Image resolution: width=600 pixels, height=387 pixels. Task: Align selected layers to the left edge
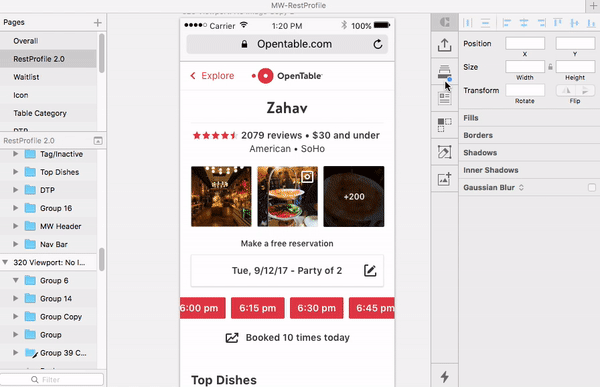coord(507,23)
